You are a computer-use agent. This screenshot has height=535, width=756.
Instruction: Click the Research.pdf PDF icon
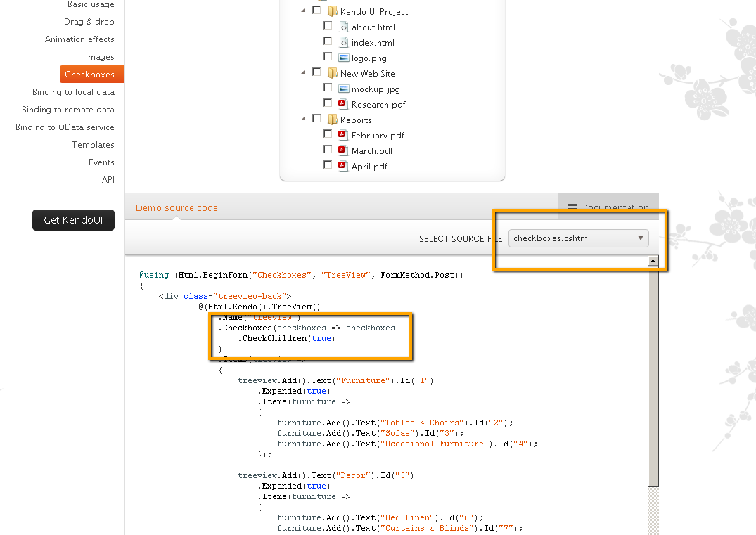[x=342, y=104]
